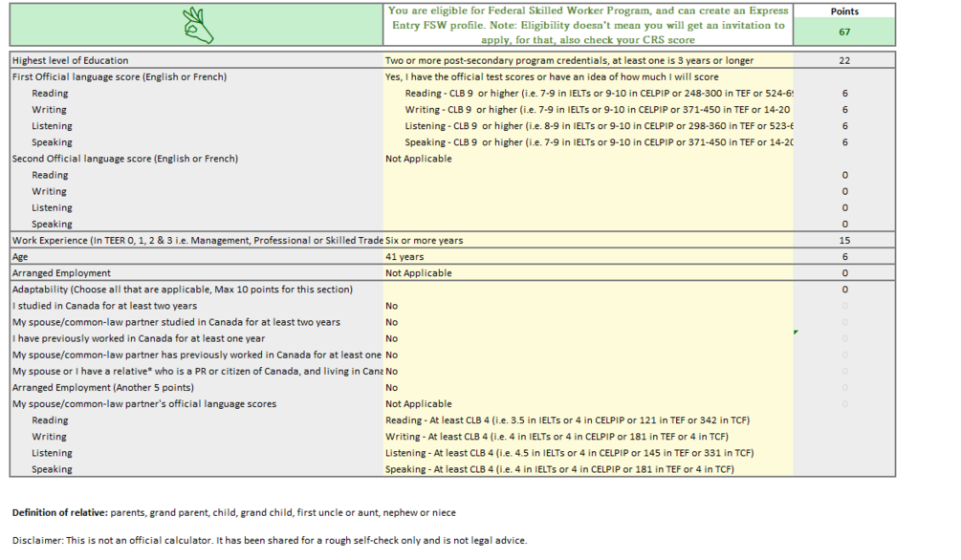Click 'No' for Arranged Employment (Another 5 points)

click(588, 387)
